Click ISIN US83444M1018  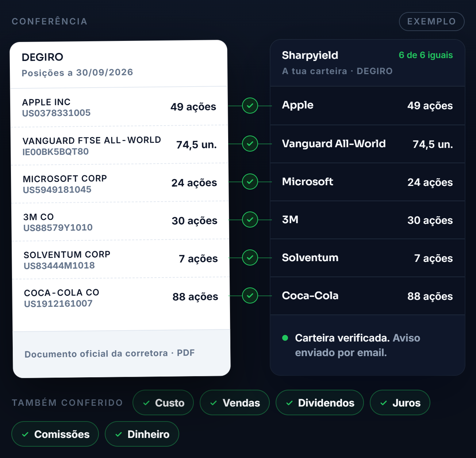59,266
